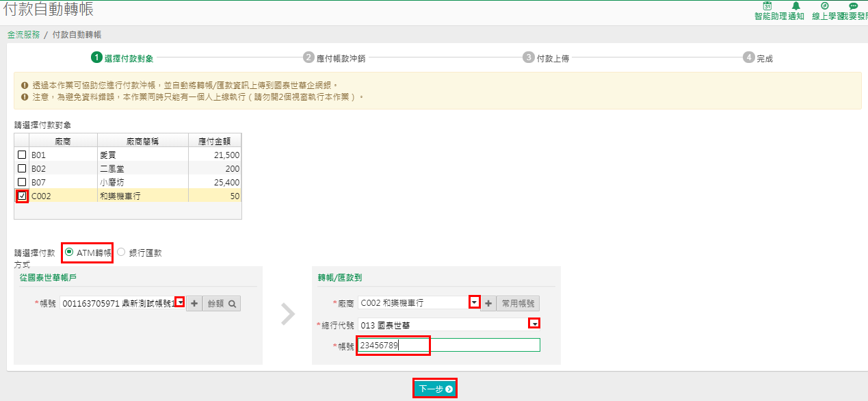The height and width of the screenshot is (401, 868).
Task: Click the plus button beside 廠商 dropdown
Action: (489, 303)
